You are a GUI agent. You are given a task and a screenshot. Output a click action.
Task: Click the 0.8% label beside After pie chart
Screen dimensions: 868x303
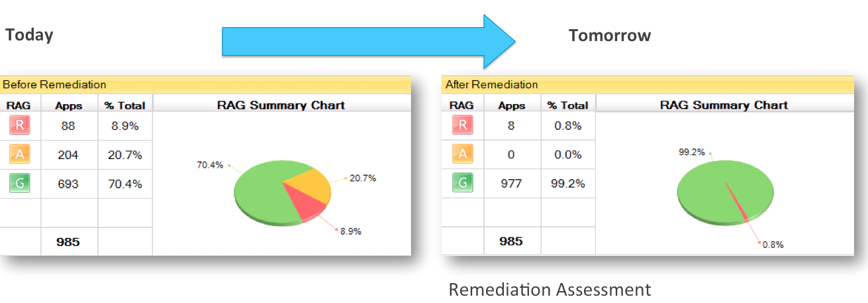773,245
